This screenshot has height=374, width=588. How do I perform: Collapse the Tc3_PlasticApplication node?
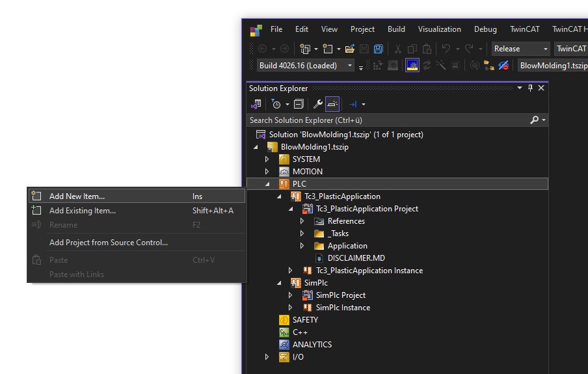[x=279, y=196]
